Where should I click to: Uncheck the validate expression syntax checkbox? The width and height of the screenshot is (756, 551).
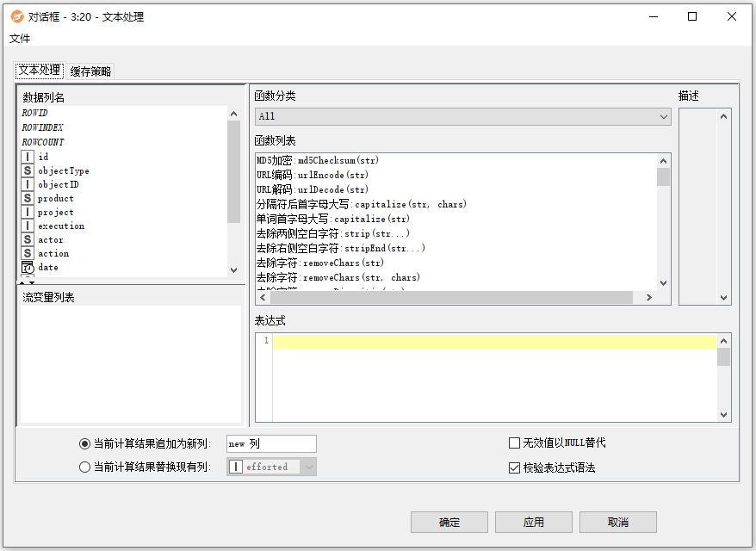pos(514,468)
